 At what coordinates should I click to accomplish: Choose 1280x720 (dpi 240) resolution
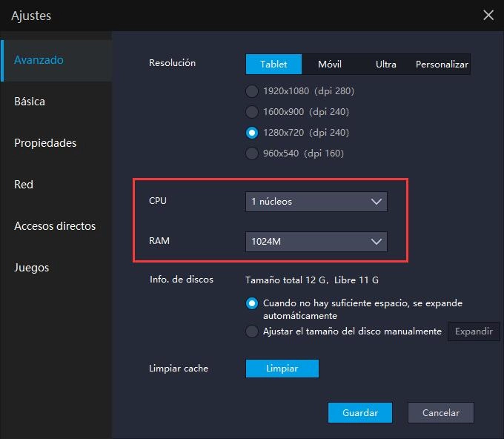252,133
